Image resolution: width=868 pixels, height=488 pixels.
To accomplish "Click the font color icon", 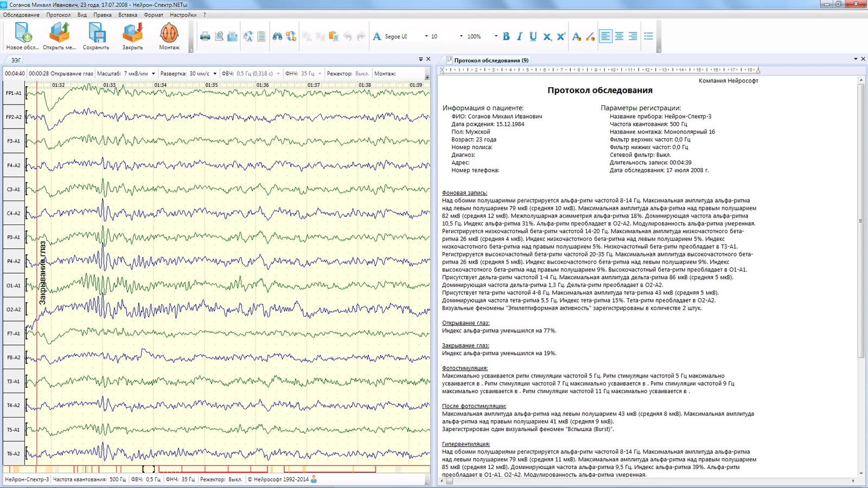I will [x=576, y=36].
